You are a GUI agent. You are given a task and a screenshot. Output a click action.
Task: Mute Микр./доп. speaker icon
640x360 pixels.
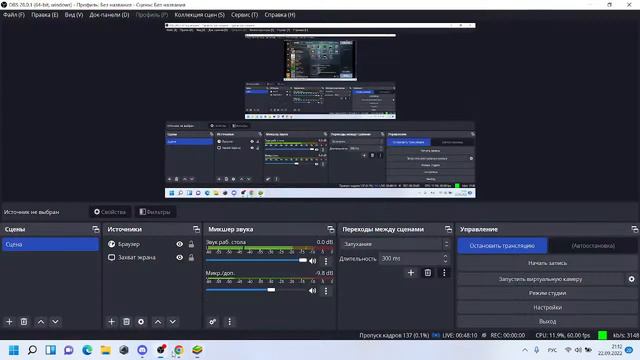tap(313, 291)
